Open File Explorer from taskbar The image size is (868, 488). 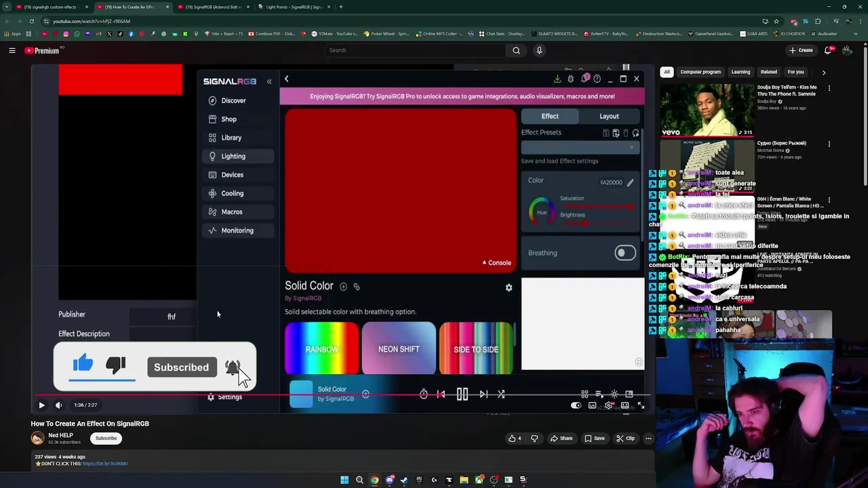pos(464,480)
